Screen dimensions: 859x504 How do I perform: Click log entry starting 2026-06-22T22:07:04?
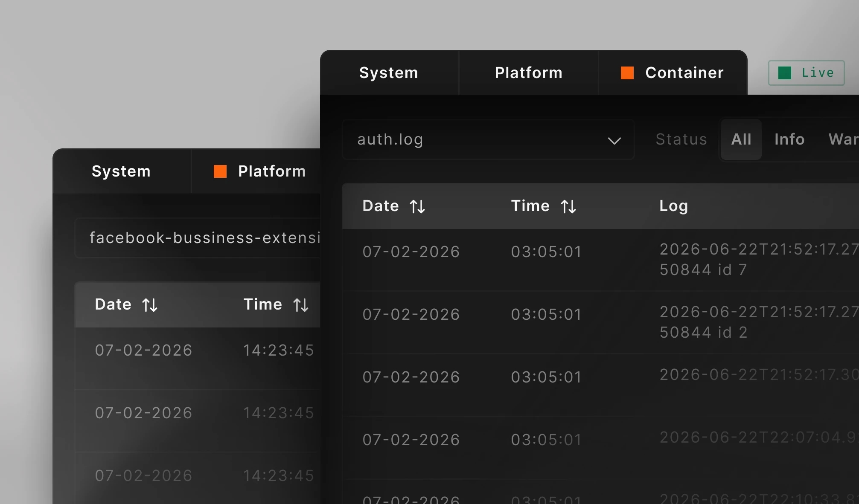coord(759,437)
